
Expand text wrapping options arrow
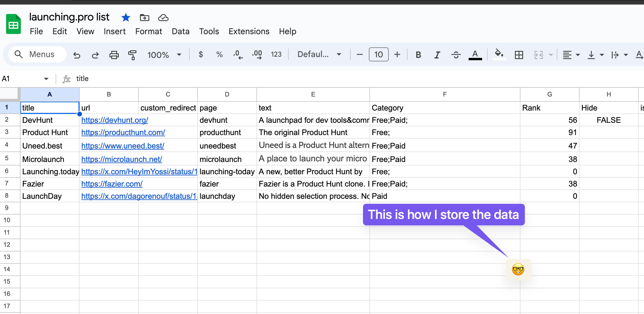[x=626, y=55]
